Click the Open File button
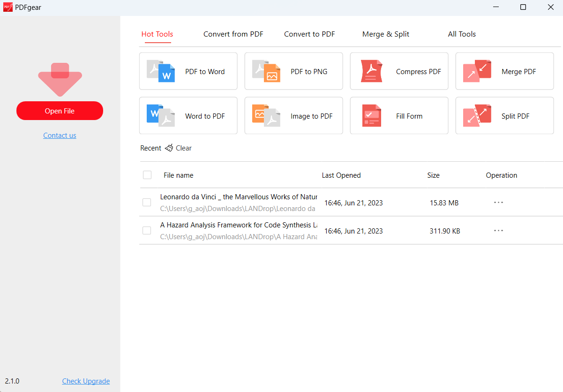This screenshot has height=392, width=563. 60,111
